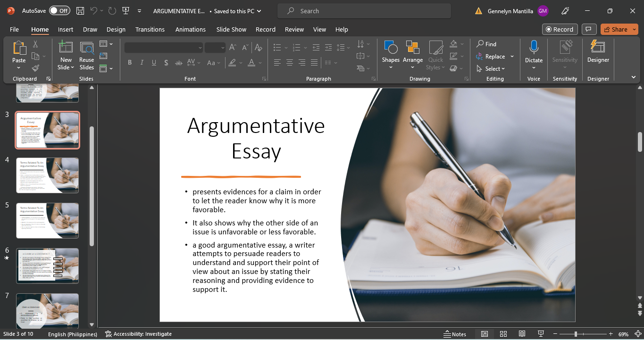This screenshot has height=340, width=644.
Task: Apply text shadow formatting
Action: pos(166,63)
